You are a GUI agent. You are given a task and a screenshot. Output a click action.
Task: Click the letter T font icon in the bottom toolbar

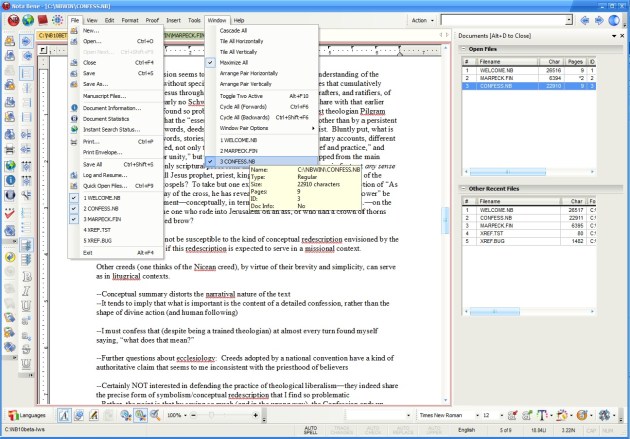[x=542, y=415]
